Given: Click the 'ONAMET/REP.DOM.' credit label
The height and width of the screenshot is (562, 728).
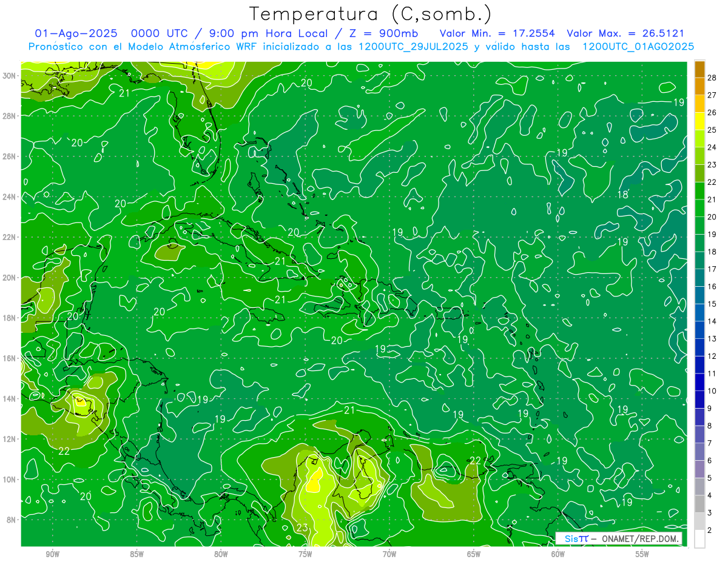Looking at the screenshot, I should (639, 538).
